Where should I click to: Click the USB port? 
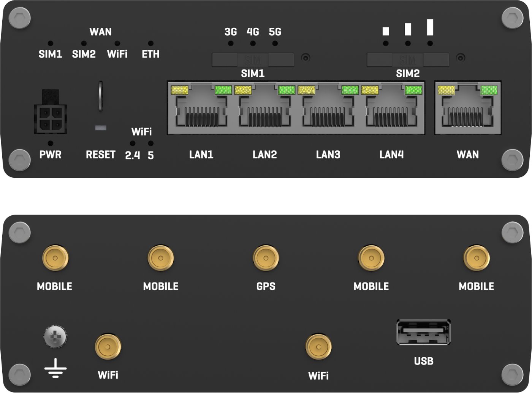pos(424,332)
